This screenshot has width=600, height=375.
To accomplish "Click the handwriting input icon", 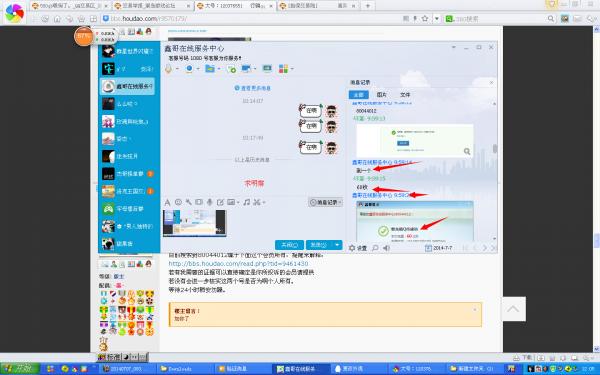I will pyautogui.click(x=220, y=202).
